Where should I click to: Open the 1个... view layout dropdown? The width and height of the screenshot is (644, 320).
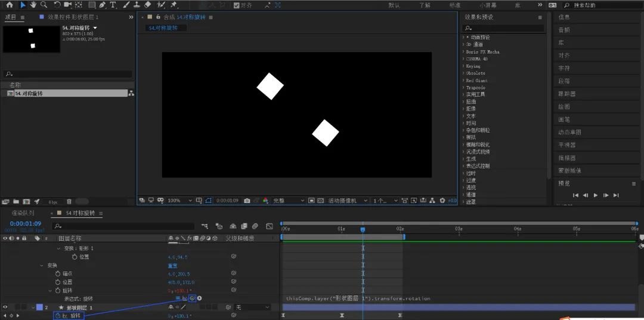pos(385,201)
